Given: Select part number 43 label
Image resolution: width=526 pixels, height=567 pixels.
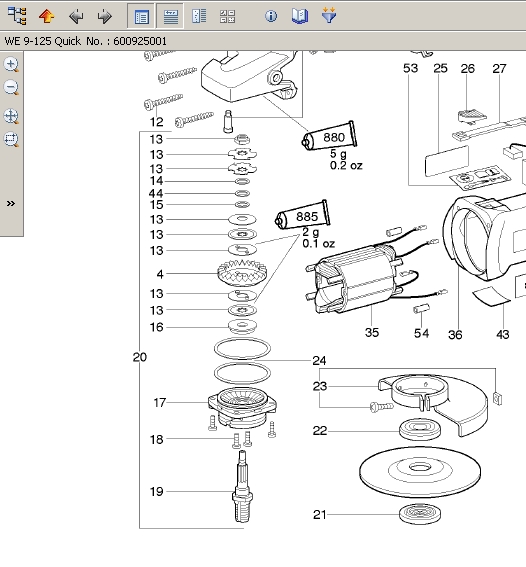Looking at the screenshot, I should pos(503,334).
